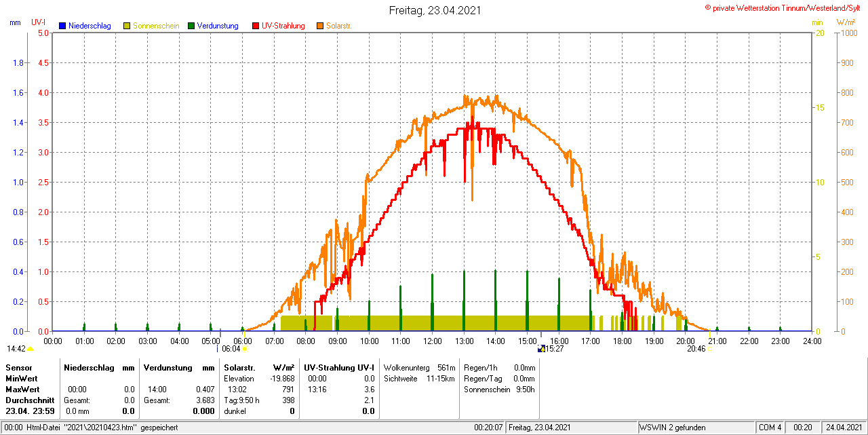This screenshot has height=435, width=868.
Task: Click the 24:00 time axis label
Action: (x=812, y=341)
